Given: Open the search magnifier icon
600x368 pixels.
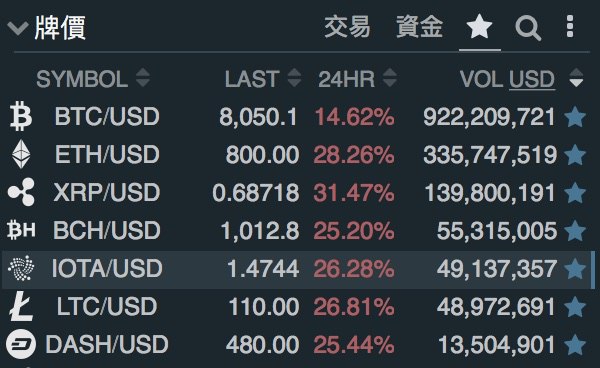Looking at the screenshot, I should click(x=528, y=28).
